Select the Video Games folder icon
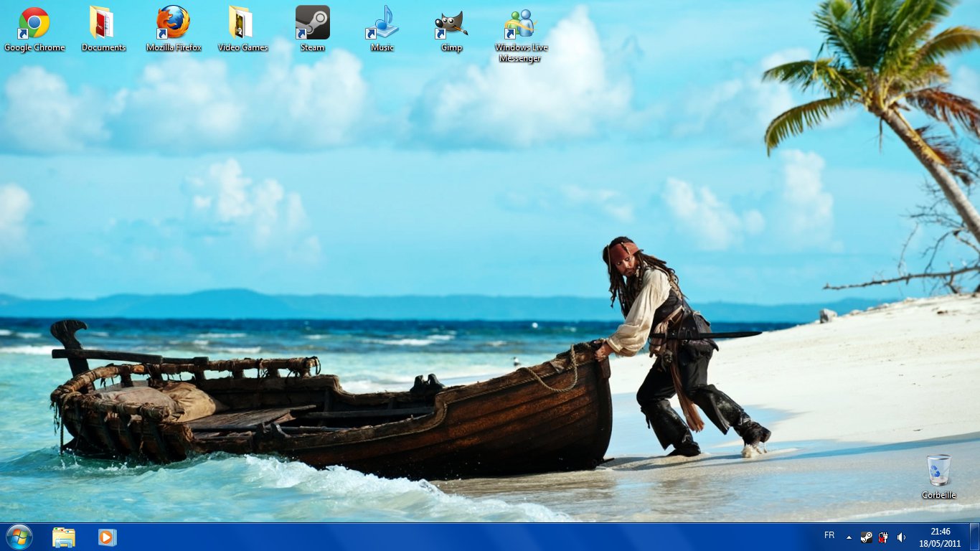This screenshot has width=980, height=551. (242, 29)
